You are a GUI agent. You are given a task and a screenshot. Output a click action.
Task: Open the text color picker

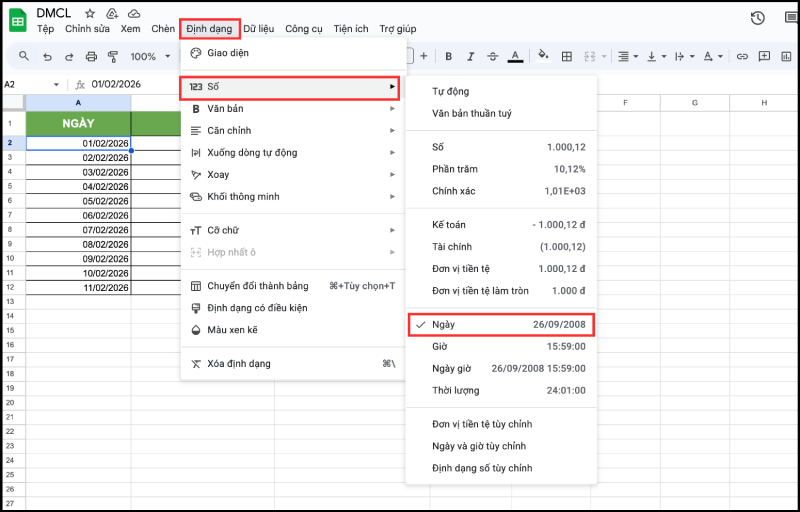[515, 57]
